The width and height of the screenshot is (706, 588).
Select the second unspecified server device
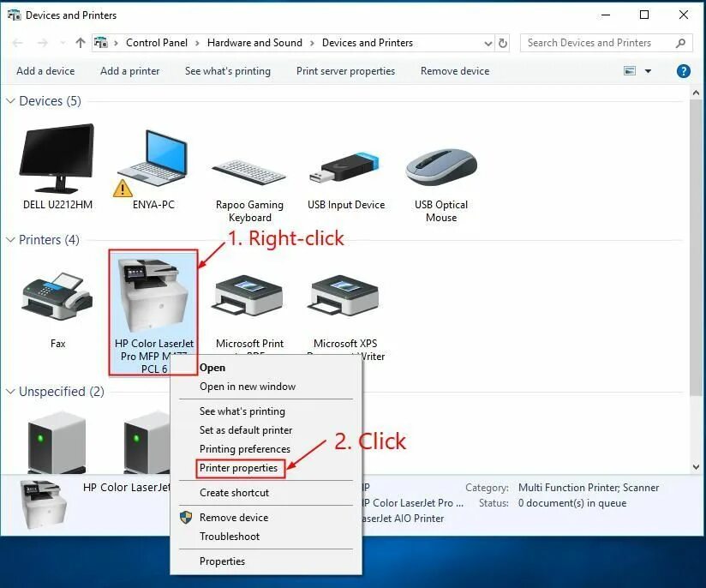pyautogui.click(x=147, y=442)
